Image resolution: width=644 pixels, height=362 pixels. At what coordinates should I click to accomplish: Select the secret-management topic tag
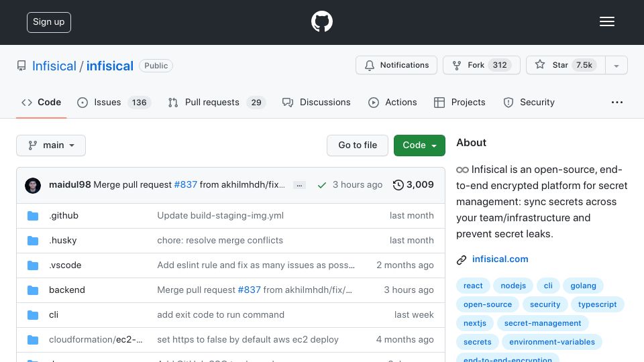click(x=543, y=323)
